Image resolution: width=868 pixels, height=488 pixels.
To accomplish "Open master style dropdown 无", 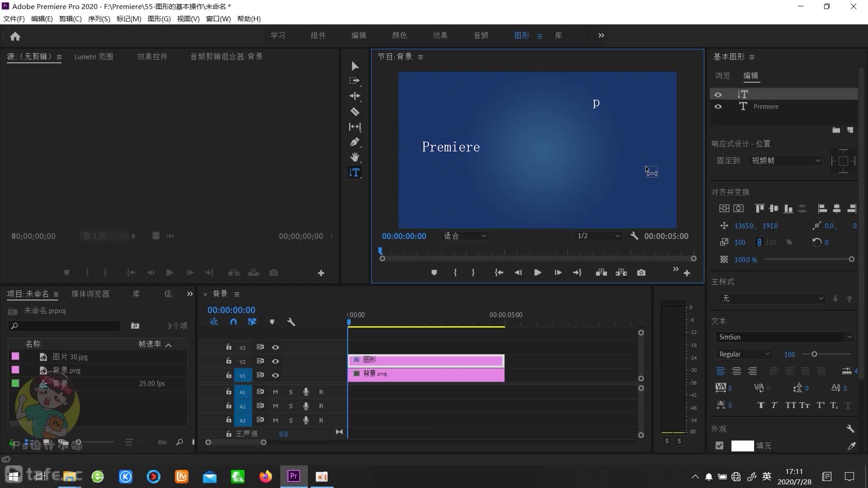I will point(772,299).
